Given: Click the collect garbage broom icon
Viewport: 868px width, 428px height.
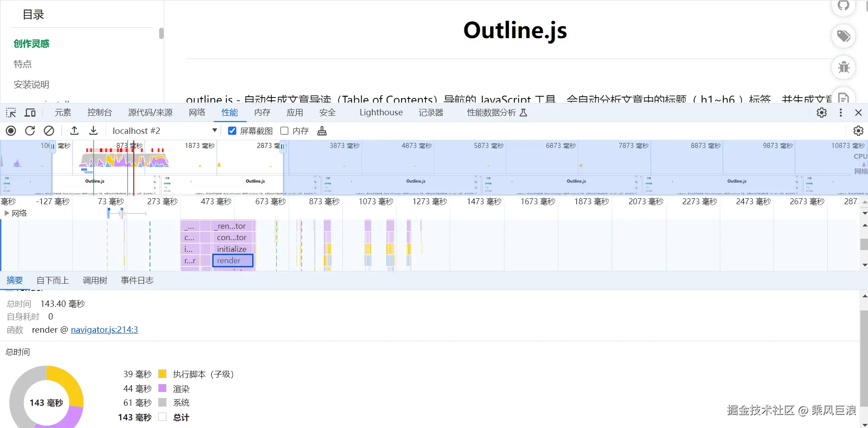Looking at the screenshot, I should tap(322, 131).
